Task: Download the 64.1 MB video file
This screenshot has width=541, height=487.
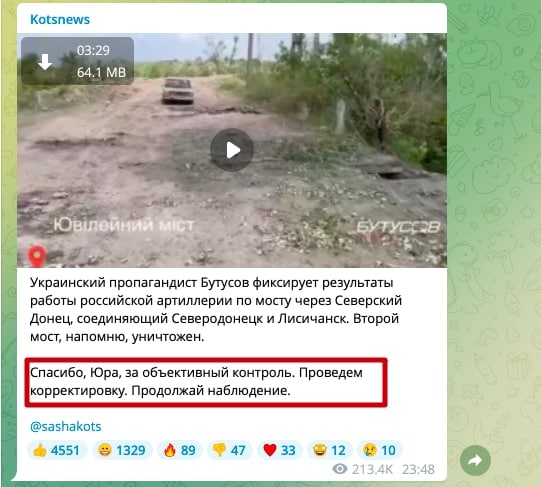Action: click(x=45, y=62)
